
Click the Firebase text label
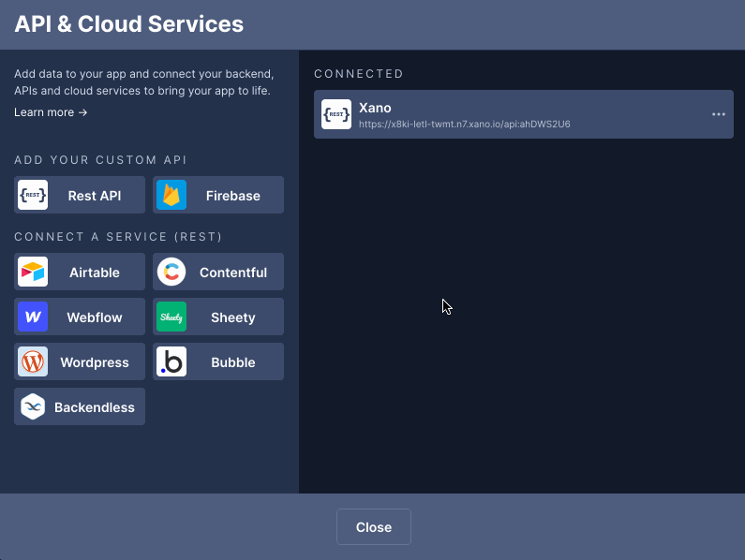(x=232, y=196)
